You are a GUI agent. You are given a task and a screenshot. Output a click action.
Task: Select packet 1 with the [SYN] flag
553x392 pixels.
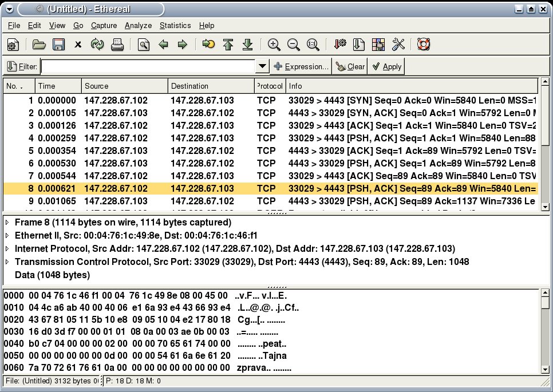(x=271, y=101)
